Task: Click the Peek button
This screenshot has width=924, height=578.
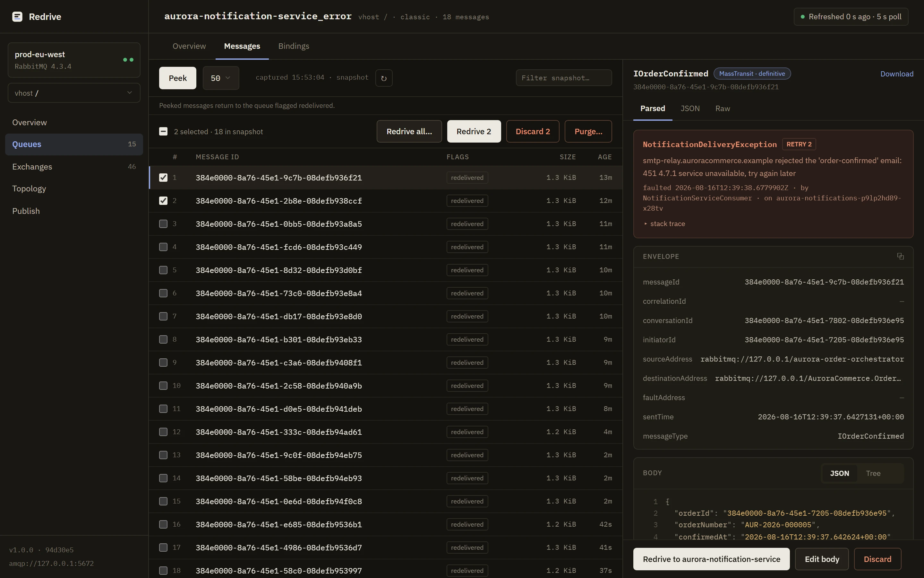Action: 177,78
